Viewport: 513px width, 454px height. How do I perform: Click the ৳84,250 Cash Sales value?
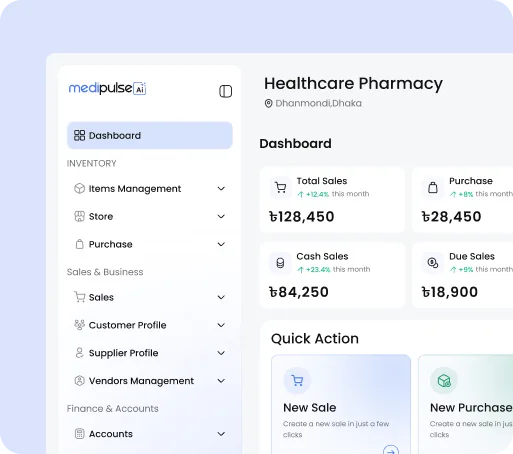tap(299, 292)
